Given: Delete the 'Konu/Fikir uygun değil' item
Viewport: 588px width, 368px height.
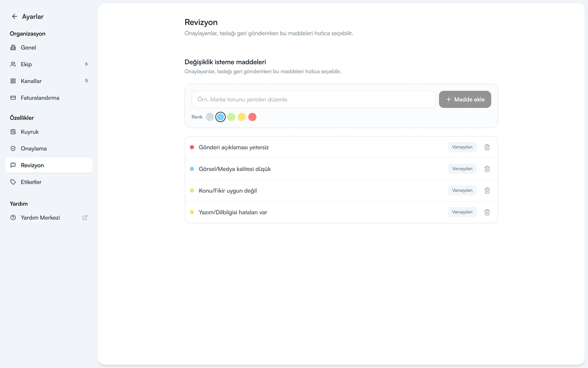Looking at the screenshot, I should pyautogui.click(x=487, y=191).
